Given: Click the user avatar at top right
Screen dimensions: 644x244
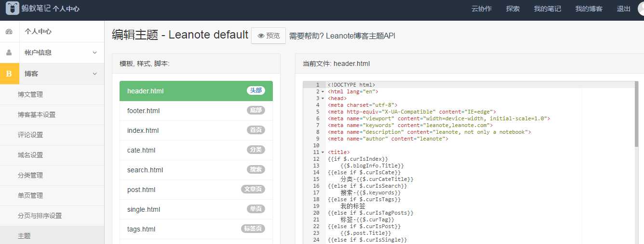Looking at the screenshot, I should click(x=641, y=9).
